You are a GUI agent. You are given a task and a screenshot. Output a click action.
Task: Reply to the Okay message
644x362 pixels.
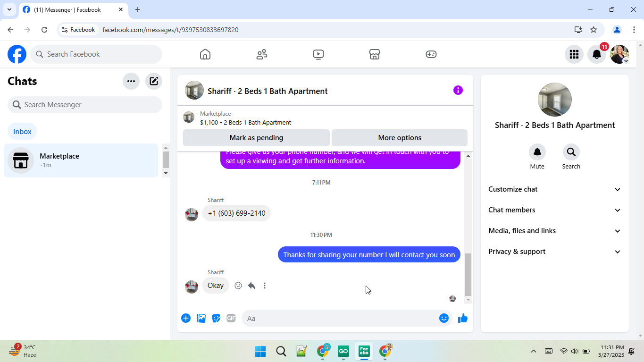point(251,286)
